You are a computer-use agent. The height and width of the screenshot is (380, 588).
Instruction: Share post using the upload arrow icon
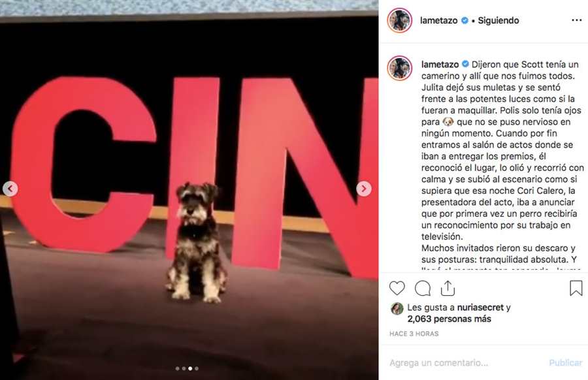pyautogui.click(x=448, y=288)
